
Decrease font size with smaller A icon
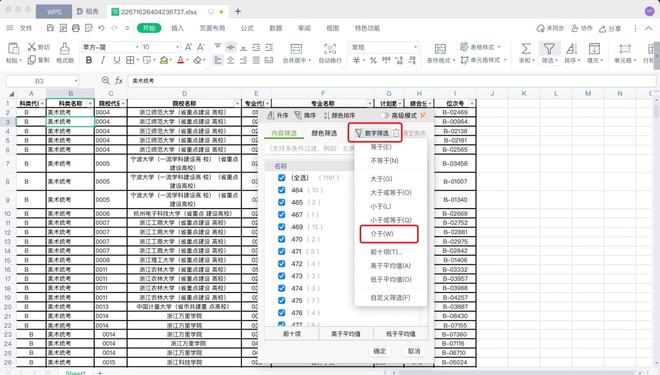click(x=201, y=47)
